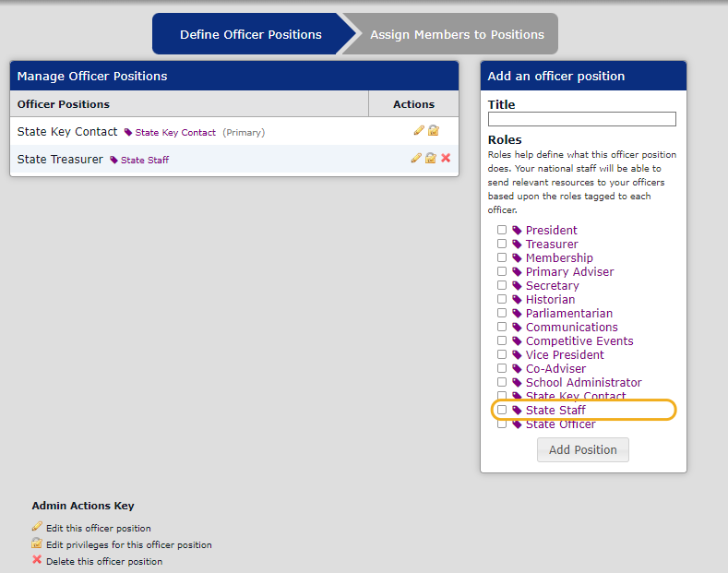Screen dimensions: 728x573
Task: Click the State Staff tag in State Treasurer row
Action: tap(139, 160)
